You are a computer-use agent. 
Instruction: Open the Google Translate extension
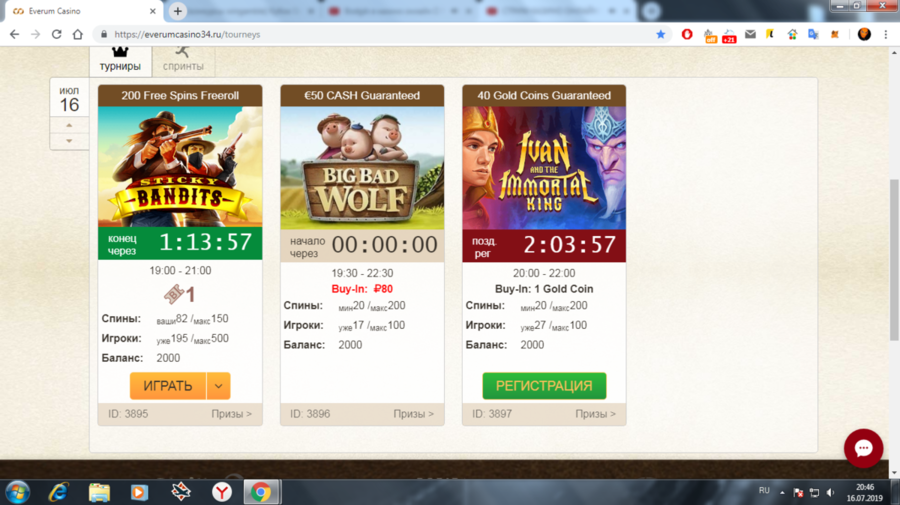coord(812,34)
